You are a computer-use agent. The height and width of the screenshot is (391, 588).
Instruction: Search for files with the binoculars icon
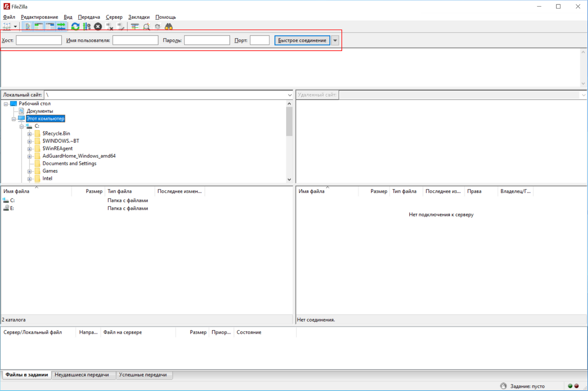click(169, 26)
